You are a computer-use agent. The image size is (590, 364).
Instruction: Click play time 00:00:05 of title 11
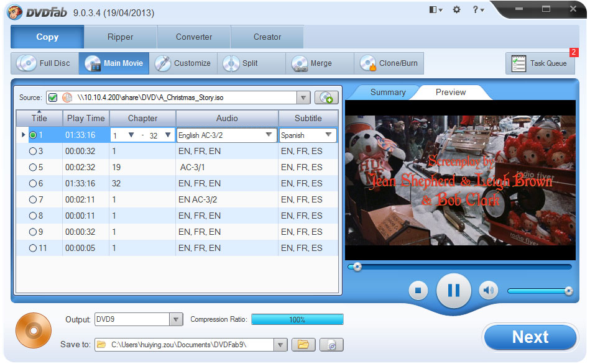(80, 248)
